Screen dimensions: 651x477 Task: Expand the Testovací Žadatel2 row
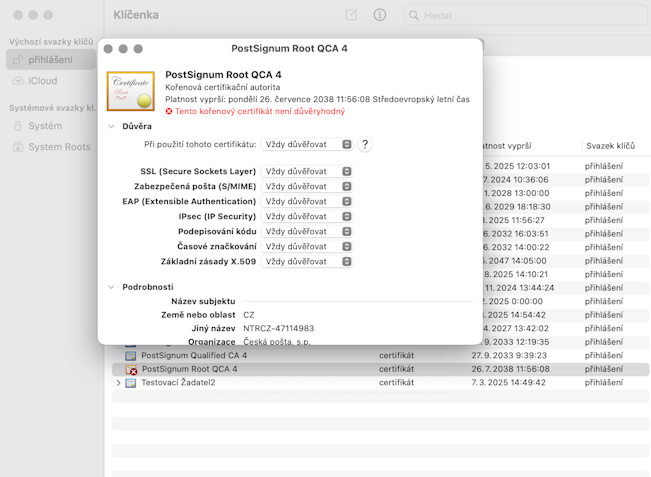point(118,383)
